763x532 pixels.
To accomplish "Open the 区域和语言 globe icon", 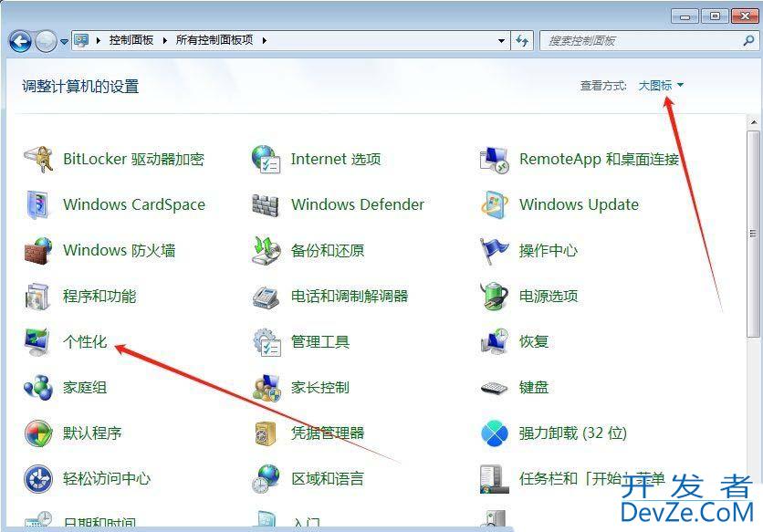I will pyautogui.click(x=266, y=479).
